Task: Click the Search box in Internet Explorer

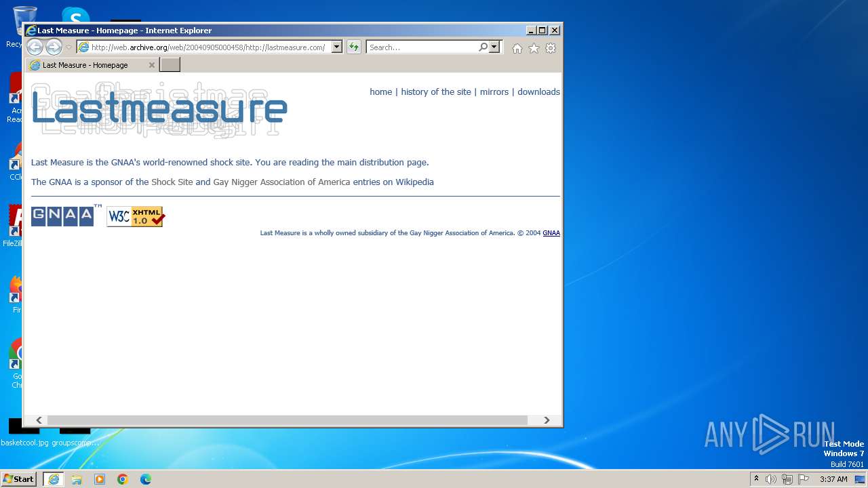Action: click(x=422, y=47)
